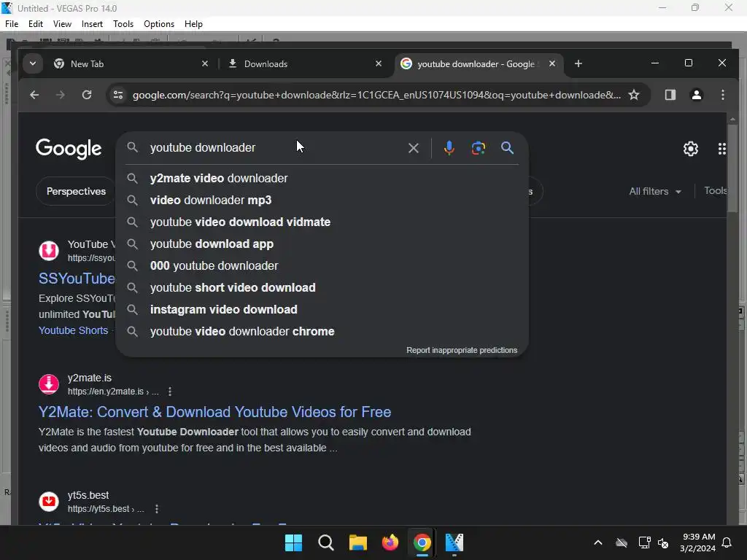This screenshot has height=560, width=747.
Task: Open Chrome side panel icon
Action: tap(670, 95)
